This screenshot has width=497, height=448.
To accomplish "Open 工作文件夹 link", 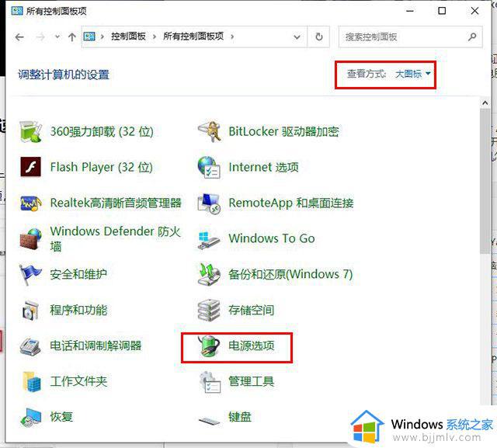I will 78,381.
